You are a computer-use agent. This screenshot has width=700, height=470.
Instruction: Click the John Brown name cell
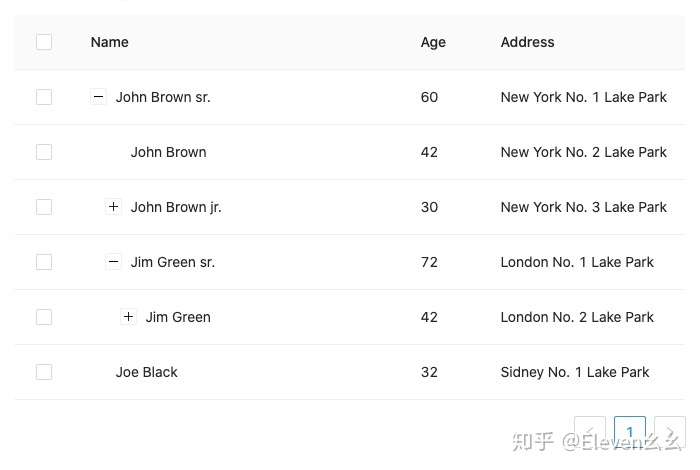(168, 152)
